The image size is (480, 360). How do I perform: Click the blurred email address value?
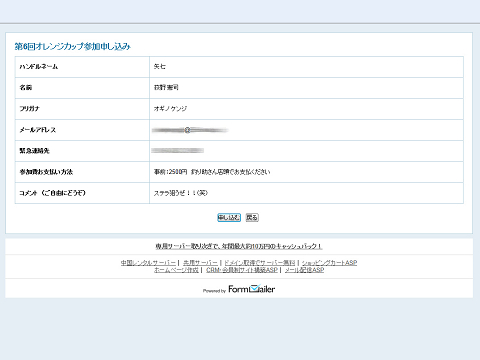click(190, 130)
